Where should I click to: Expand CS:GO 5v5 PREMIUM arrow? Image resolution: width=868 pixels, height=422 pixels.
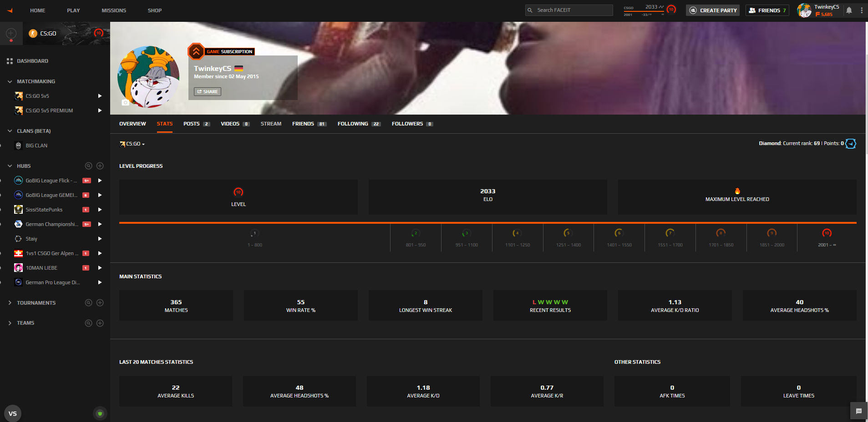pos(100,111)
